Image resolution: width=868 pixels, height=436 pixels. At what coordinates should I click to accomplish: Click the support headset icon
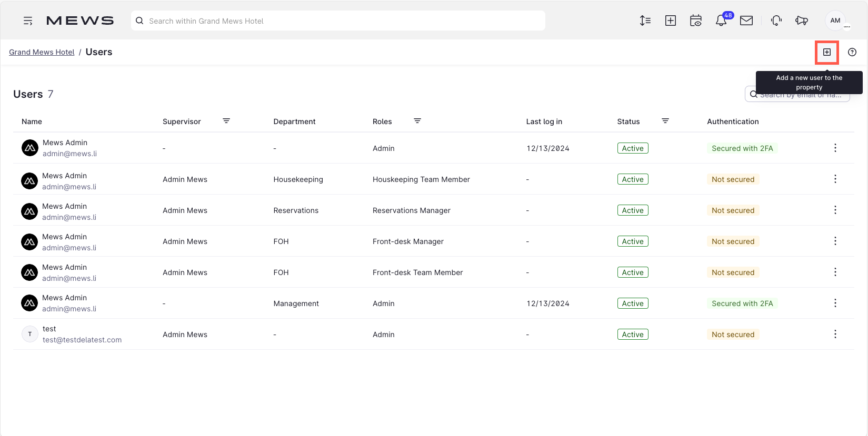click(776, 21)
